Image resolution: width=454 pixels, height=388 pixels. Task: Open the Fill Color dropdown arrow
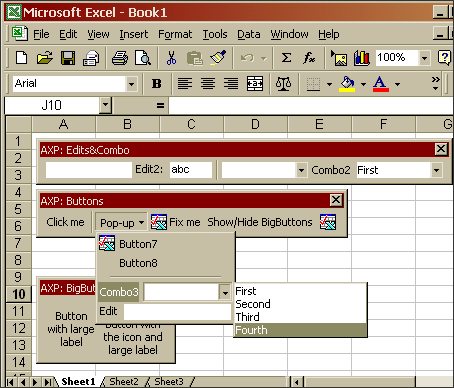[x=363, y=84]
